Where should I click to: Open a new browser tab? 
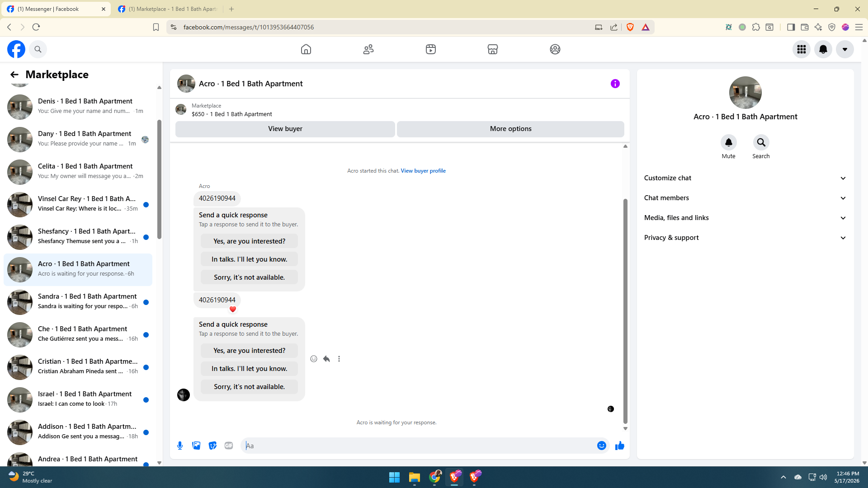[231, 9]
